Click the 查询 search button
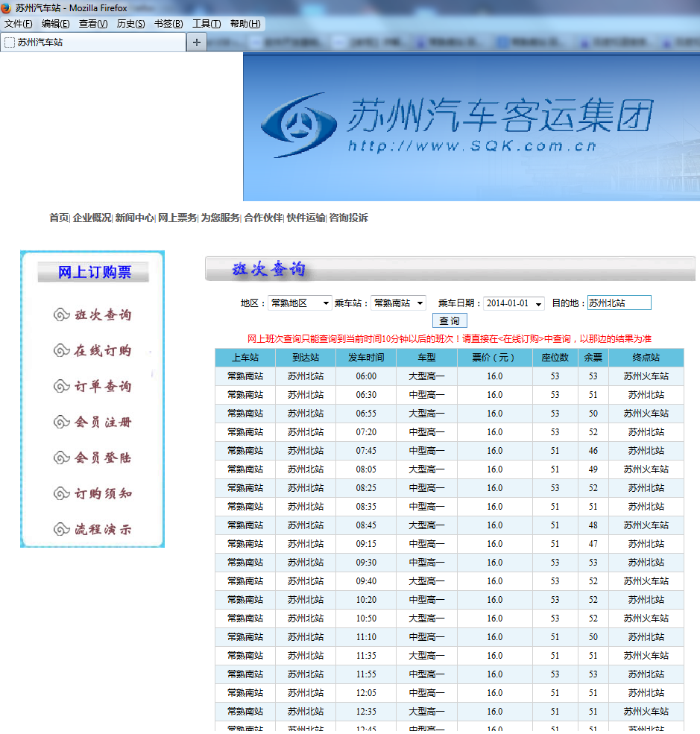 click(x=450, y=321)
